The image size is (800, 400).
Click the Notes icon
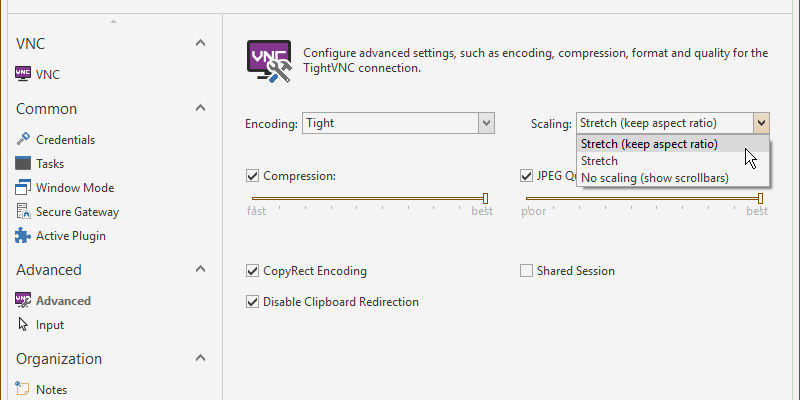click(x=24, y=389)
